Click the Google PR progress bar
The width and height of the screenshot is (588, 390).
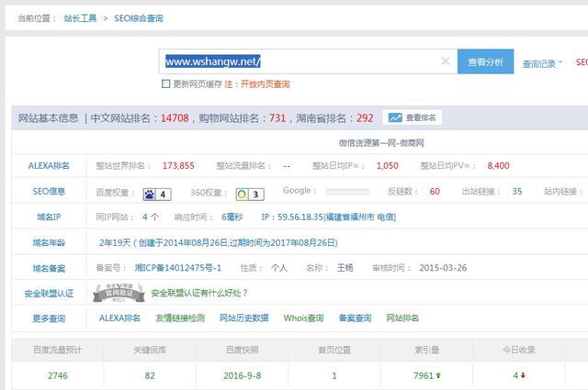tap(347, 192)
